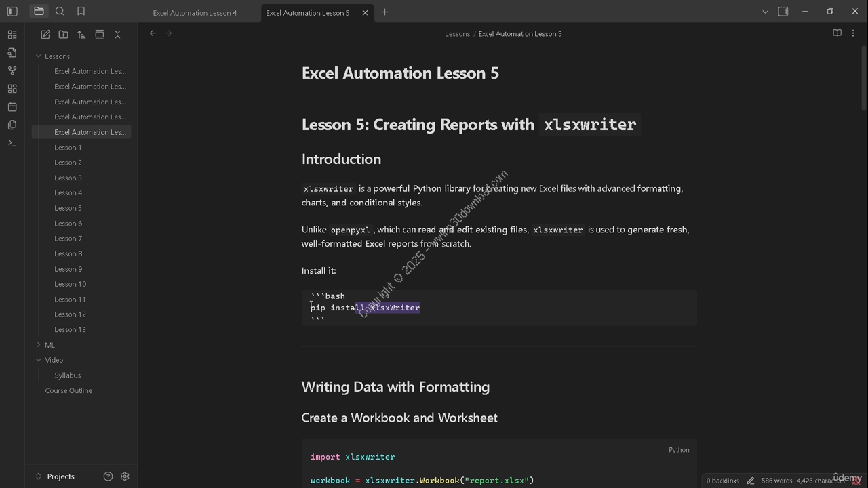The height and width of the screenshot is (488, 868).
Task: Create a new folder in file explorer
Action: click(x=63, y=35)
